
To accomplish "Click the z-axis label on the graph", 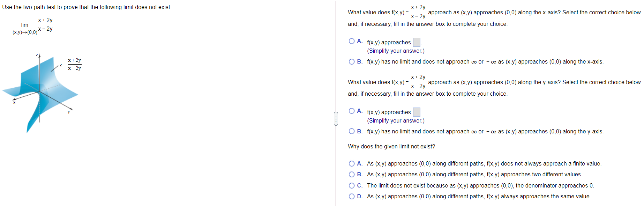I will 37,55.
